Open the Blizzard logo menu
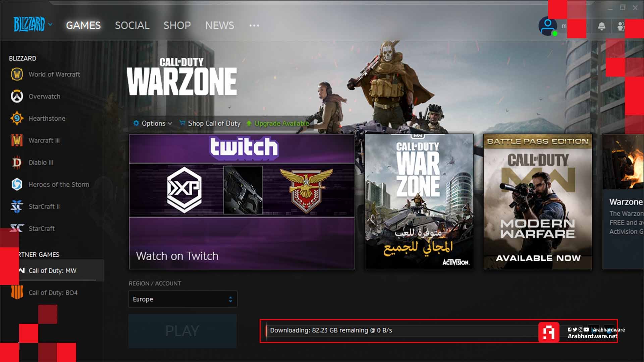Viewport: 644px width, 362px height. (33, 24)
